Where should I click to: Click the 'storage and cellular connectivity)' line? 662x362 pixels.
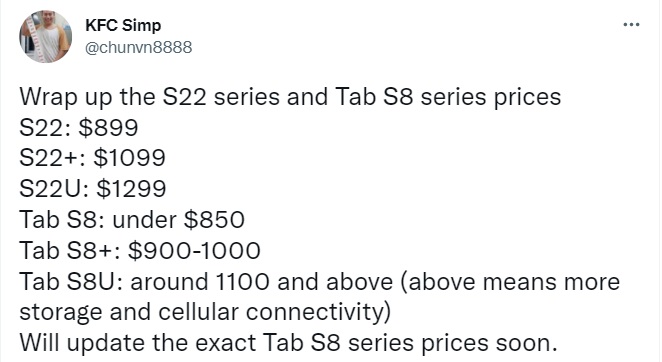205,313
